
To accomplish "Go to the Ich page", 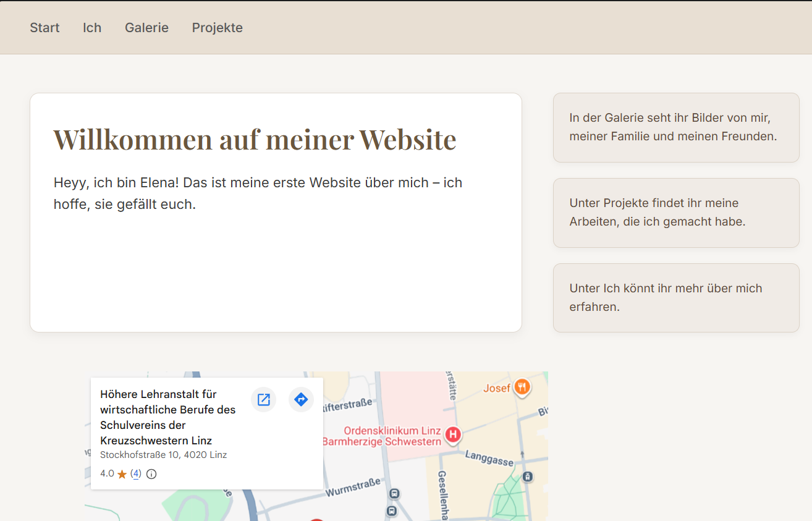I will [x=92, y=28].
